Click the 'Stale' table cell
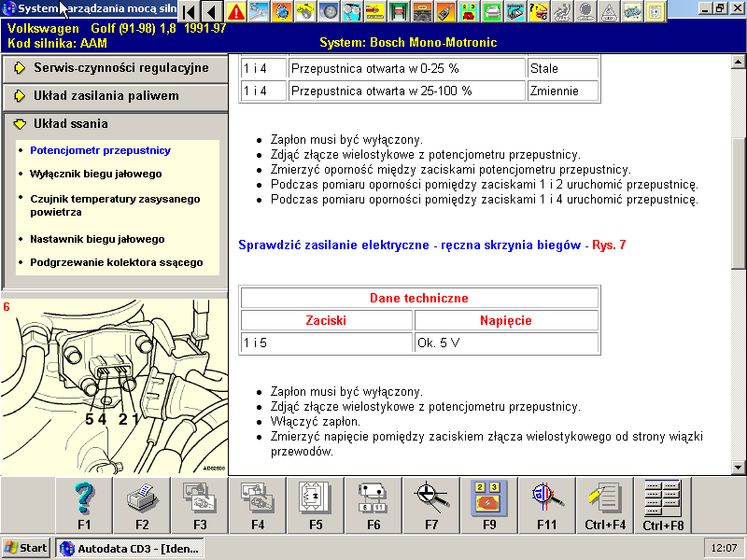This screenshot has height=560, width=747. pos(563,68)
